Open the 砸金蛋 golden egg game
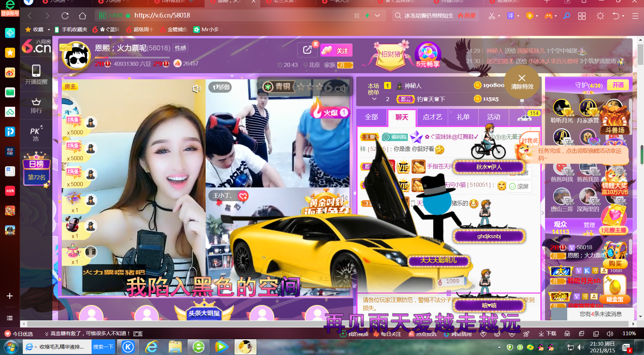 615,289
